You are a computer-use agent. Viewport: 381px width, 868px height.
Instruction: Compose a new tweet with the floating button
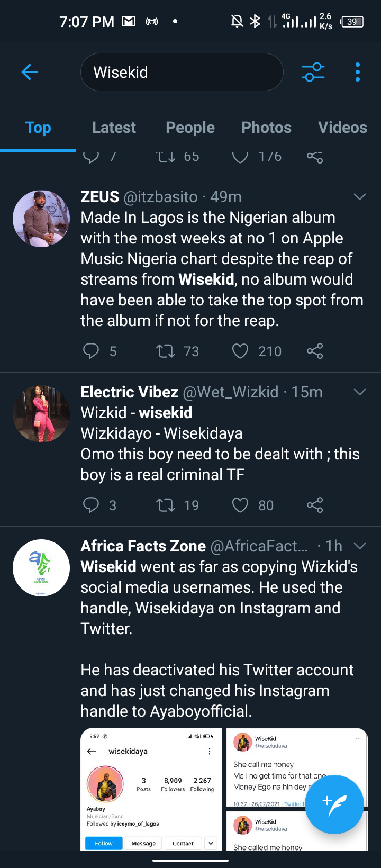(334, 804)
